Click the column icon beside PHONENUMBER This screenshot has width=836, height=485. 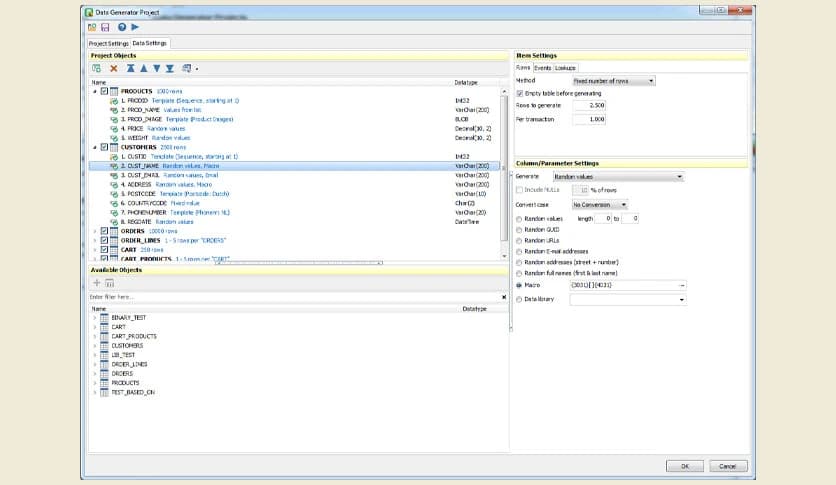114,213
